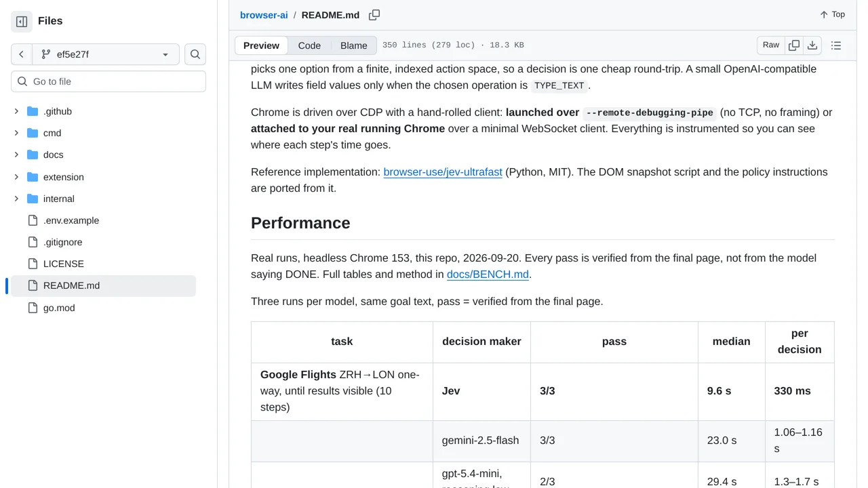Go back using the left arrow button

(22, 54)
